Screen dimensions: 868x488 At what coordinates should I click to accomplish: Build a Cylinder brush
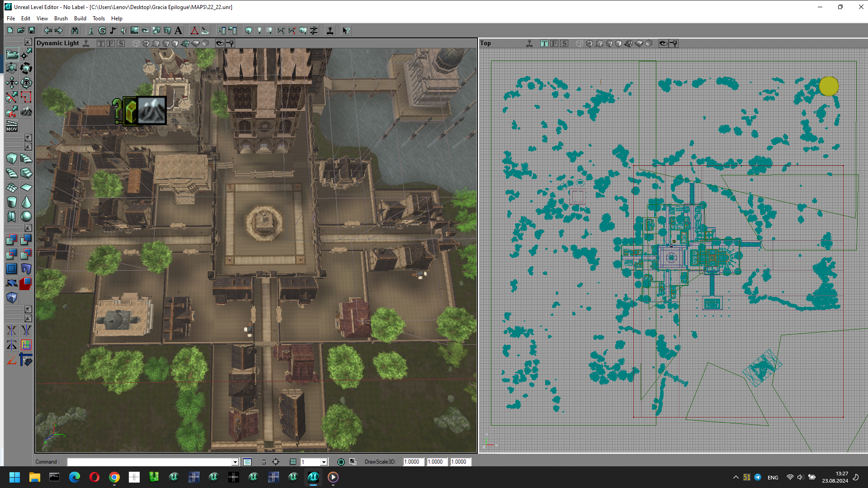click(x=12, y=202)
